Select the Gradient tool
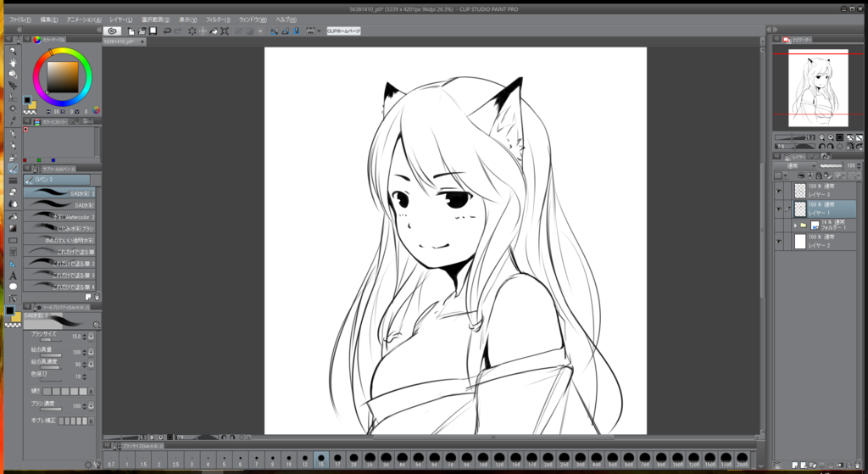Screen dimensions: 868x474 coord(13,228)
